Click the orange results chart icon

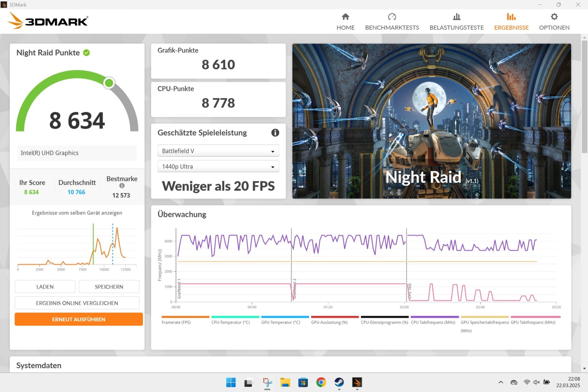tap(511, 17)
